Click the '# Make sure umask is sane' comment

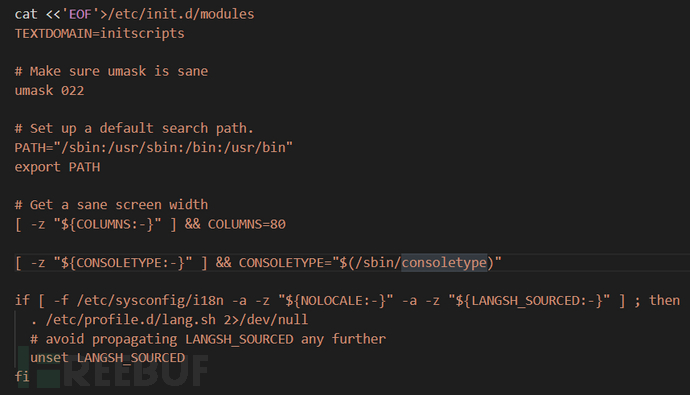tap(111, 71)
